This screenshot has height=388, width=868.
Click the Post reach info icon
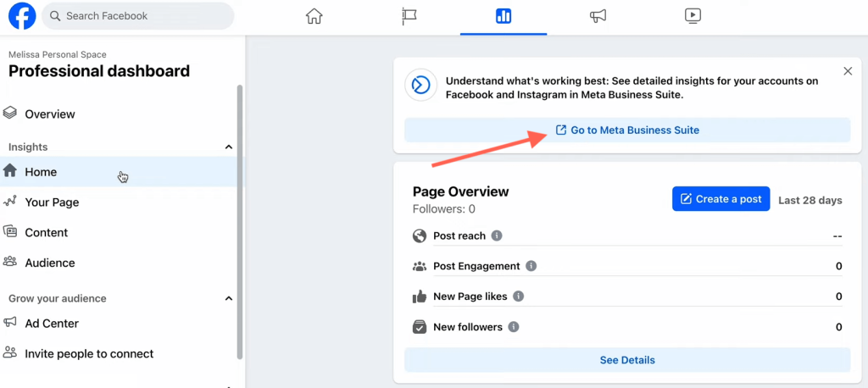point(497,236)
